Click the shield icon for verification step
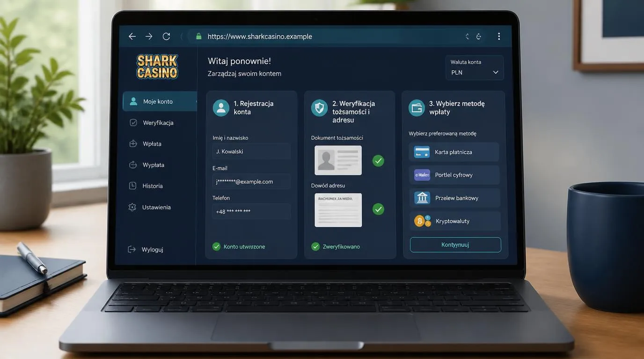644x359 pixels. [320, 108]
